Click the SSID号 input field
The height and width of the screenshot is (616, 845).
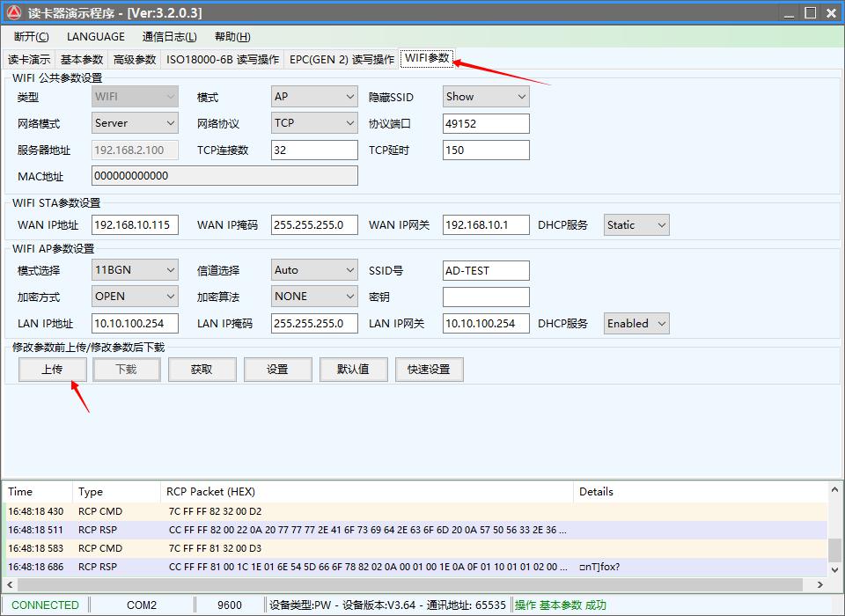[486, 271]
